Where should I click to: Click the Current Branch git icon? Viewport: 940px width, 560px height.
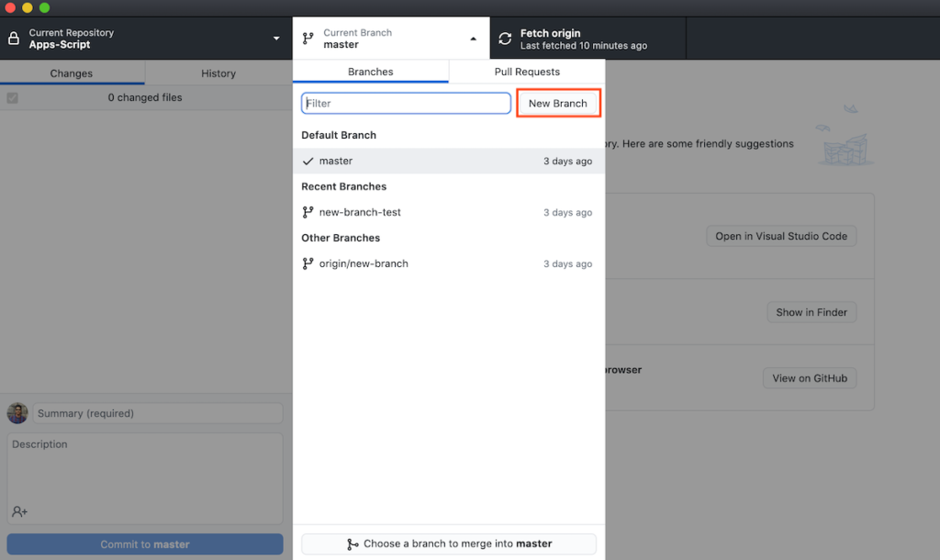pos(308,39)
